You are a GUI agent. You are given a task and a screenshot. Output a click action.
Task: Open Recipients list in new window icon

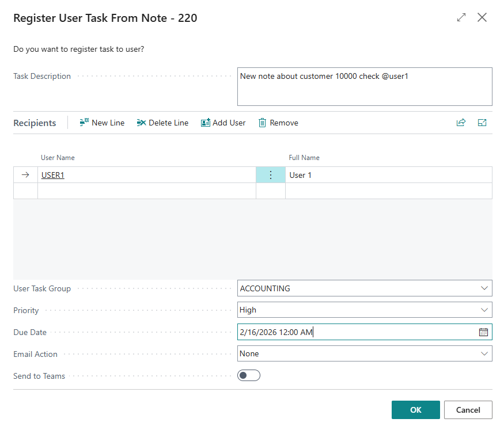click(482, 123)
